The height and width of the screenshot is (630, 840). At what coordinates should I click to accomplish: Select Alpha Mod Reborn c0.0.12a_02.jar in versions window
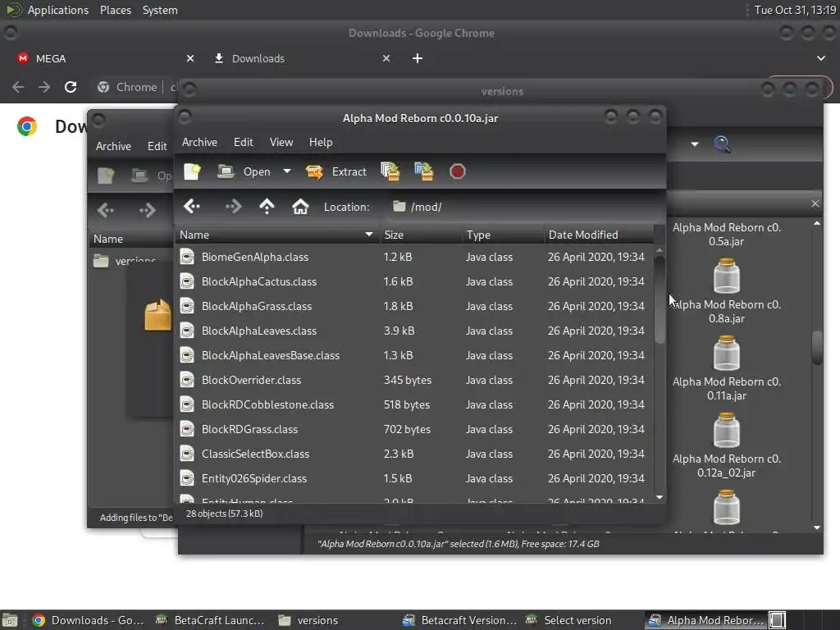click(x=727, y=445)
